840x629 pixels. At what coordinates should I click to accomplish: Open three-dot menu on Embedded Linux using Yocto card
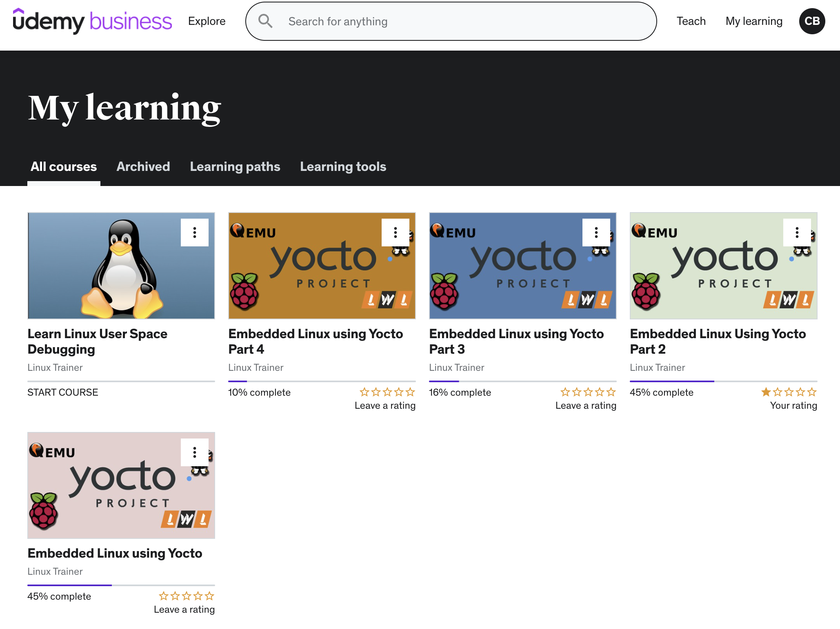click(x=195, y=452)
